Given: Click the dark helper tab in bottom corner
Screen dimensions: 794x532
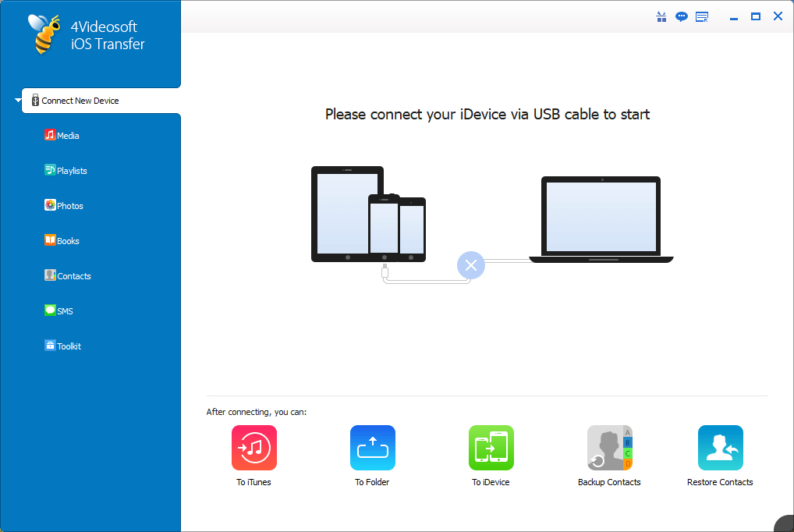Looking at the screenshot, I should click(782, 525).
